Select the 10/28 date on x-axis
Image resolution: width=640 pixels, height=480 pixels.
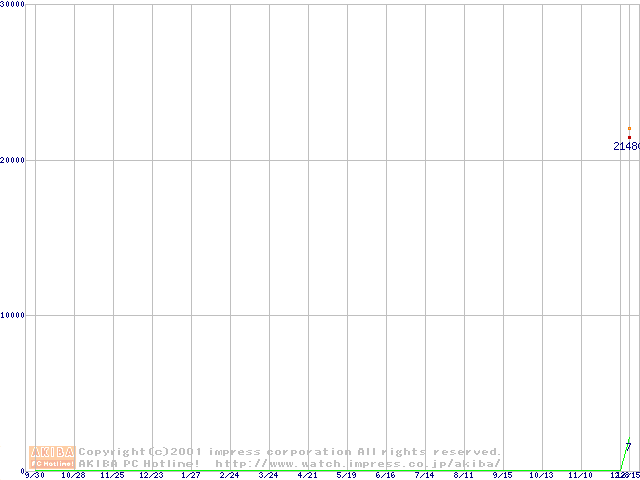pyautogui.click(x=73, y=475)
